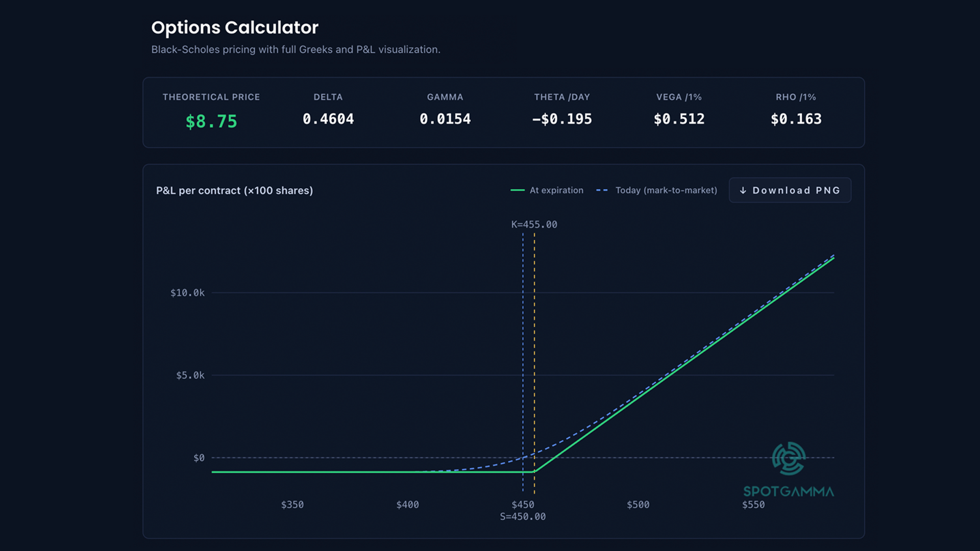
Task: Click the Vega value $0.512
Action: [x=679, y=119]
